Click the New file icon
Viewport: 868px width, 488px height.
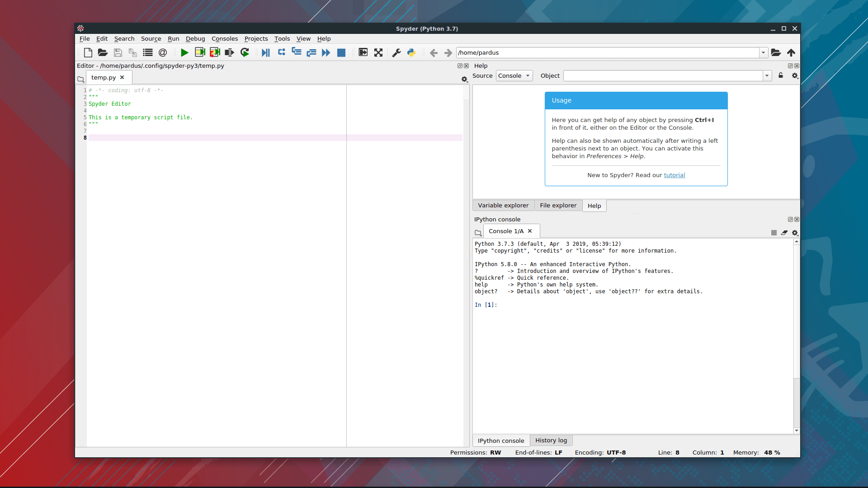pyautogui.click(x=88, y=53)
